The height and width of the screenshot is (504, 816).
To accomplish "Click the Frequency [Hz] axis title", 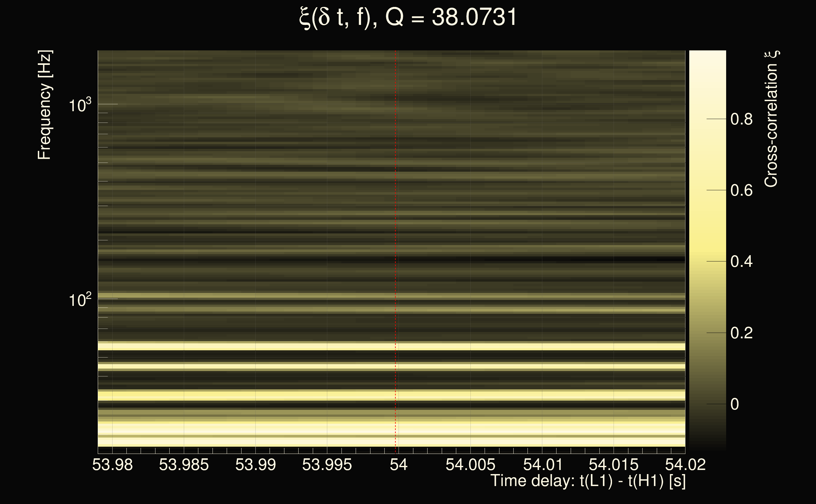I will [44, 105].
